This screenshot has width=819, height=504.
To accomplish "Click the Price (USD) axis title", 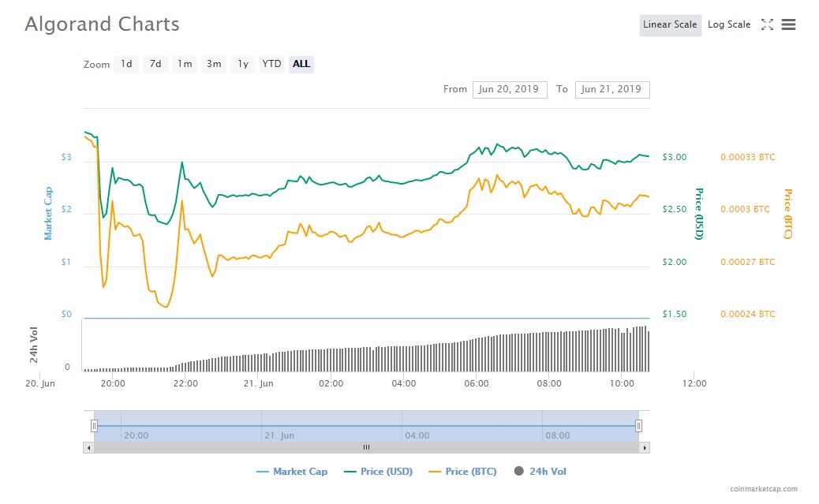I will click(x=699, y=214).
